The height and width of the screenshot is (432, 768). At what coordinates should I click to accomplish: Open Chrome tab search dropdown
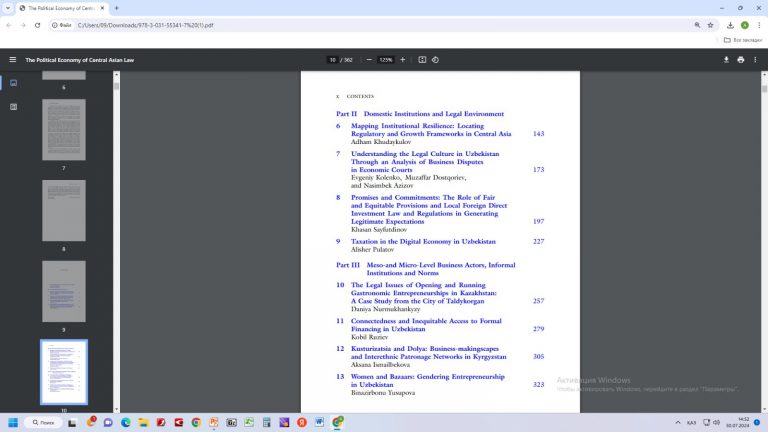pos(9,8)
